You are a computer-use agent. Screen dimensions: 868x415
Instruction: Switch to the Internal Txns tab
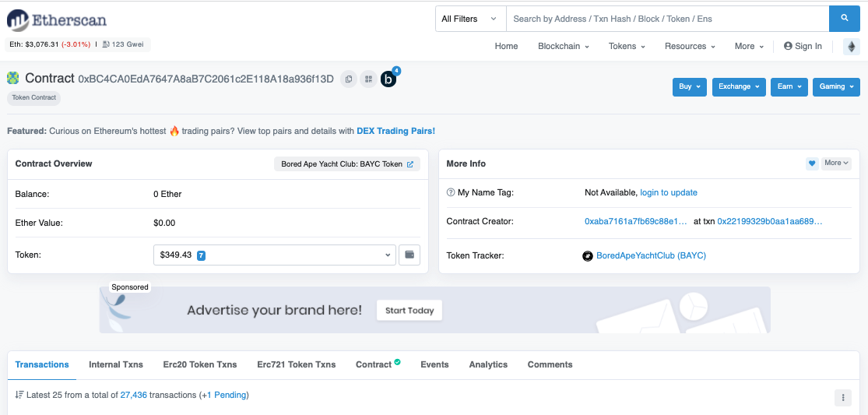[116, 364]
